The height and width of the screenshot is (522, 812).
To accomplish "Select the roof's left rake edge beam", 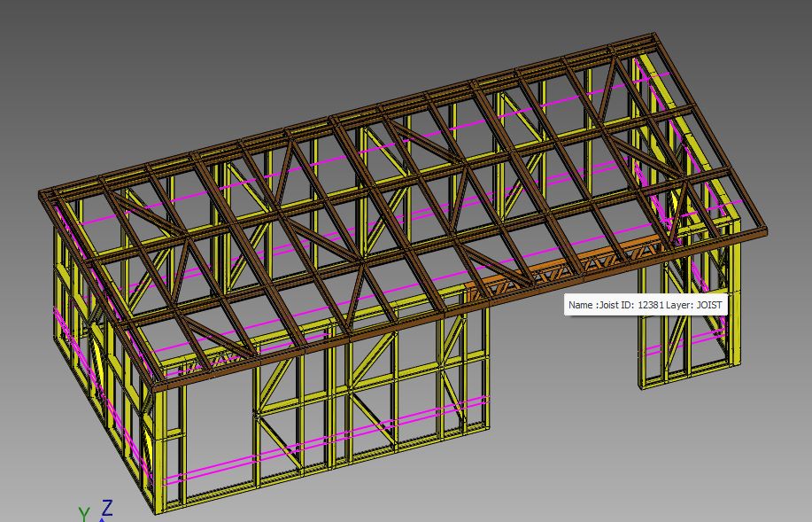I will click(97, 284).
